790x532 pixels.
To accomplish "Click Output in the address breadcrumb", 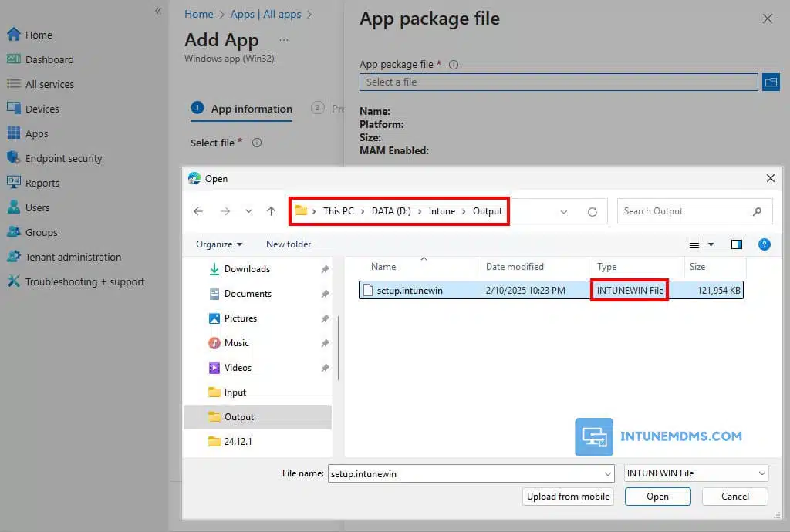I will [488, 211].
